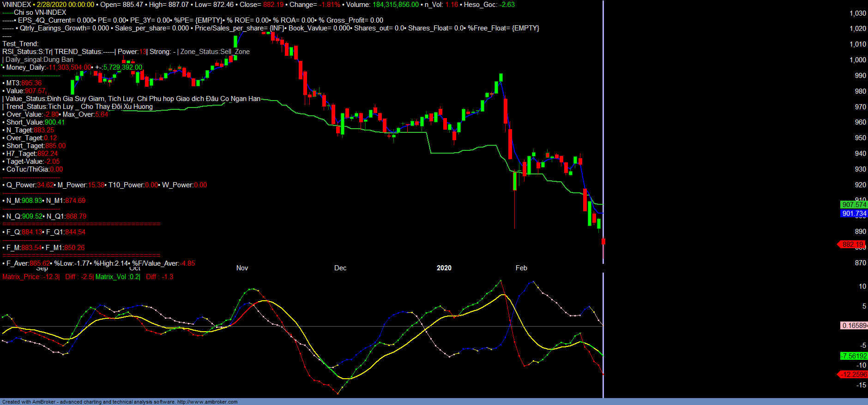The height and width of the screenshot is (405, 868).
Task: Click the blue 901.734 price axis label
Action: pyautogui.click(x=854, y=214)
